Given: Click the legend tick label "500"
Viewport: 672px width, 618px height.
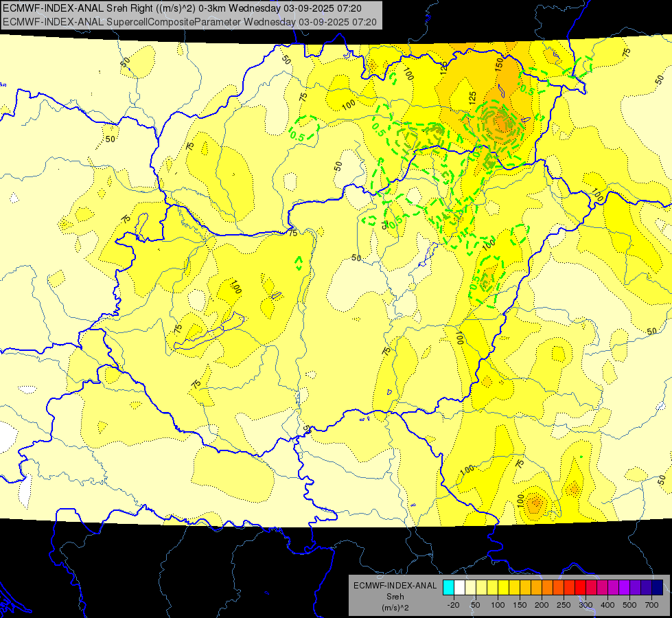Looking at the screenshot, I should coord(629,605).
